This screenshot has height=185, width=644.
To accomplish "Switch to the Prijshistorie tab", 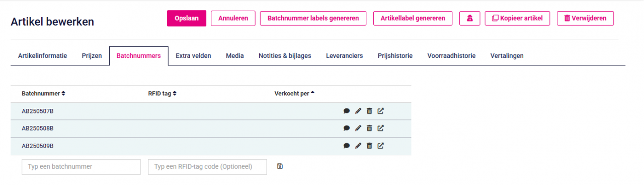I will [395, 56].
